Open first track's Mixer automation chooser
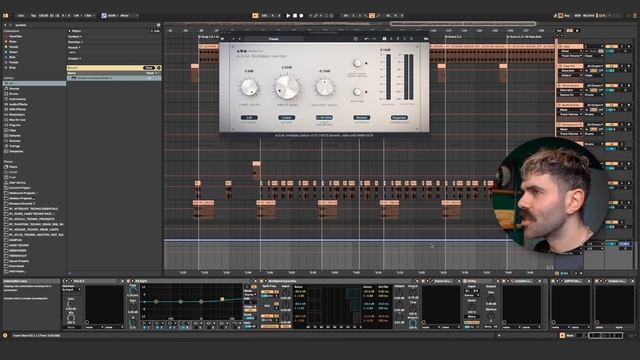The height and width of the screenshot is (360, 640). pyautogui.click(x=571, y=51)
